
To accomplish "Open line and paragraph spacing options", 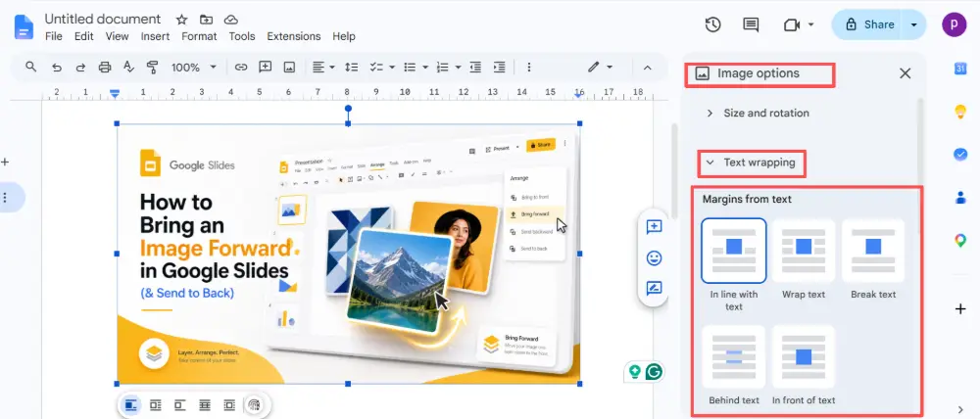I will (x=352, y=67).
